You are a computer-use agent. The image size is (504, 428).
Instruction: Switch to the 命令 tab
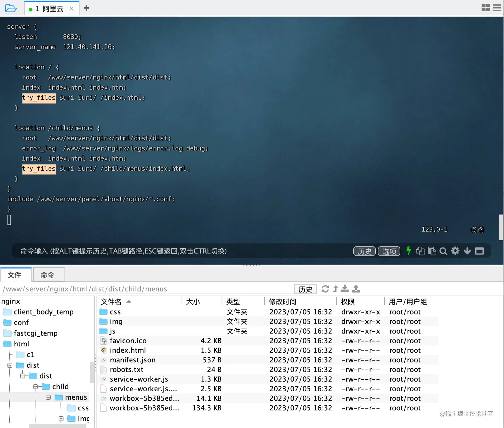[x=49, y=275]
